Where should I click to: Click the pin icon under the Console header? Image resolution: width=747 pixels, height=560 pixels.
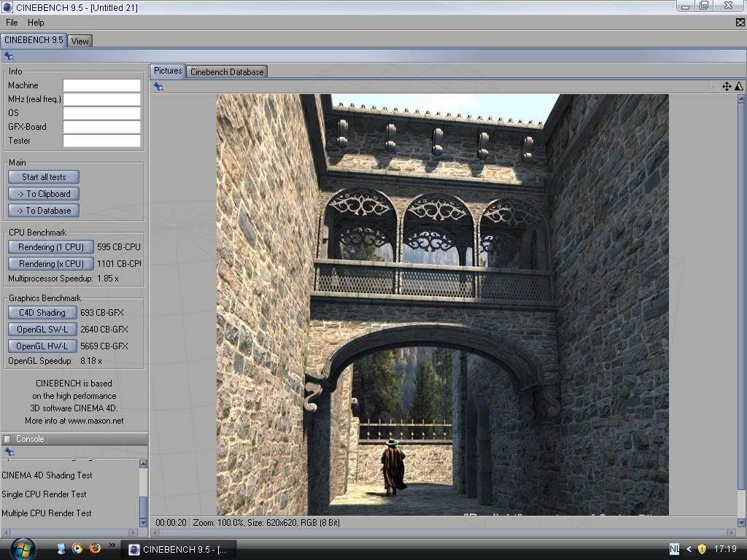pyautogui.click(x=9, y=452)
